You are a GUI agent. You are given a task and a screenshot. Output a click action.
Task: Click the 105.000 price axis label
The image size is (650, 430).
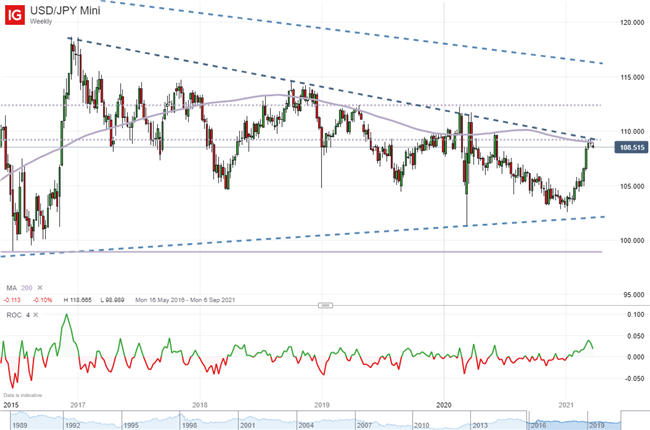[633, 186]
